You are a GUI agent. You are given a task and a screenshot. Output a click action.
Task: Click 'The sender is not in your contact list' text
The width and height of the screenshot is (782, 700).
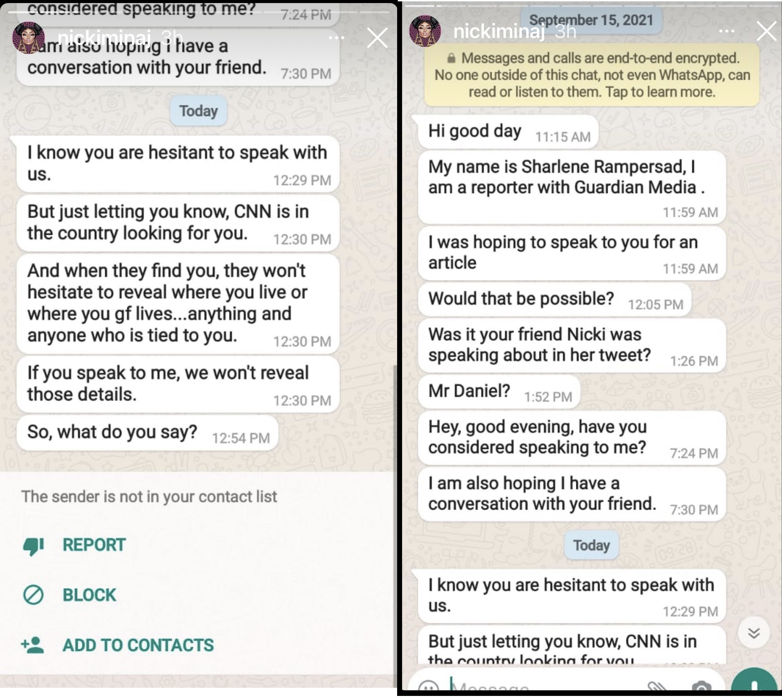[x=149, y=496]
